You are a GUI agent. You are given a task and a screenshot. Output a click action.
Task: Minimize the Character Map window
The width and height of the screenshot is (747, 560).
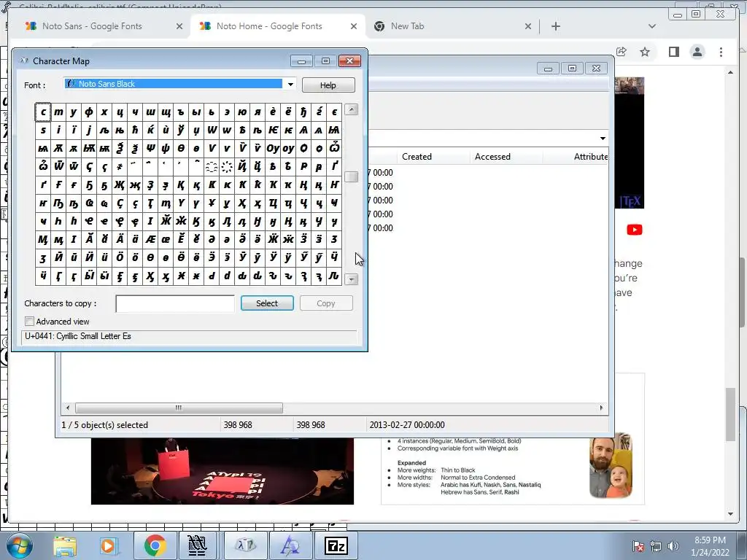tap(301, 61)
